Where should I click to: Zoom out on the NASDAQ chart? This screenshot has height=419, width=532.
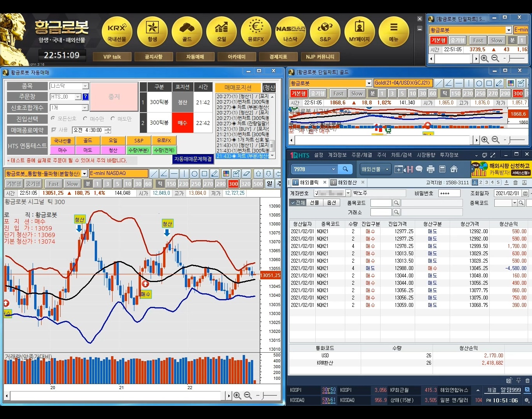coord(248,396)
